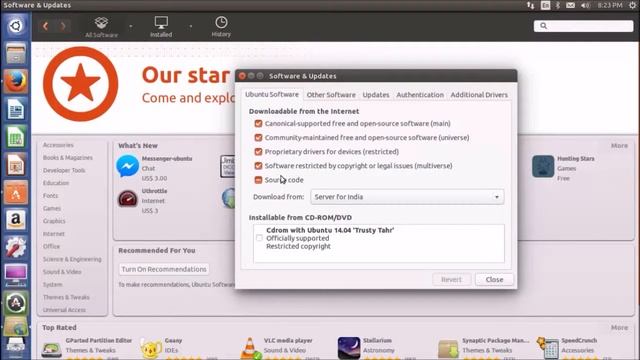Open Download from server dropdown
This screenshot has width=640, height=360.
click(x=407, y=197)
